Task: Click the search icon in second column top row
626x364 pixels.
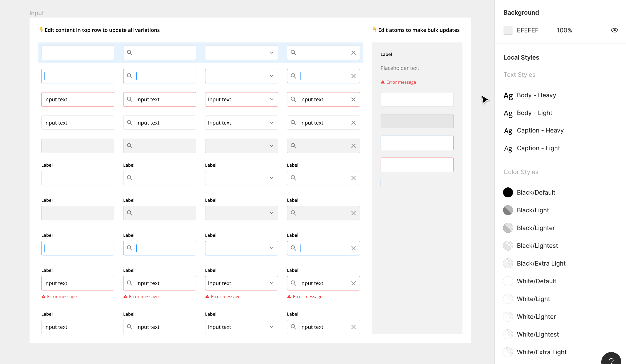Action: [129, 52]
